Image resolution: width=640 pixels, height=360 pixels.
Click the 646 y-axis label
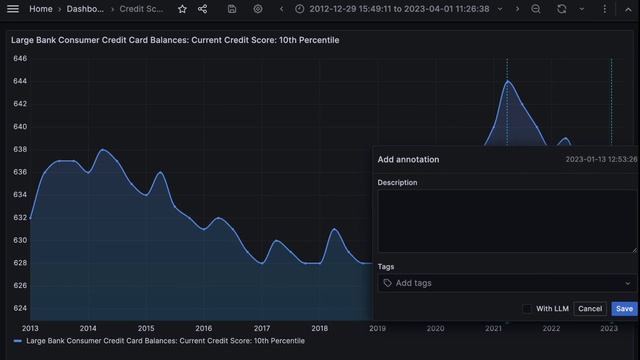click(20, 58)
